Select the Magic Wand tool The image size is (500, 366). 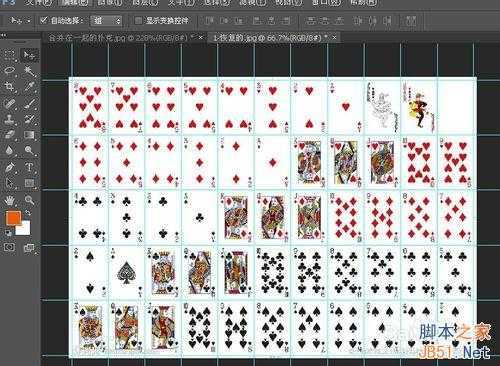(29, 70)
